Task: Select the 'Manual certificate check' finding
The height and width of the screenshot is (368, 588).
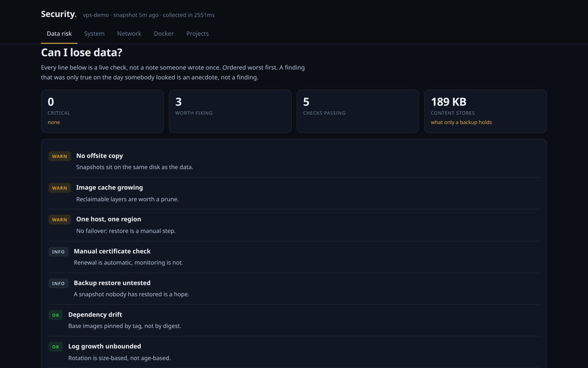Action: [x=294, y=257]
